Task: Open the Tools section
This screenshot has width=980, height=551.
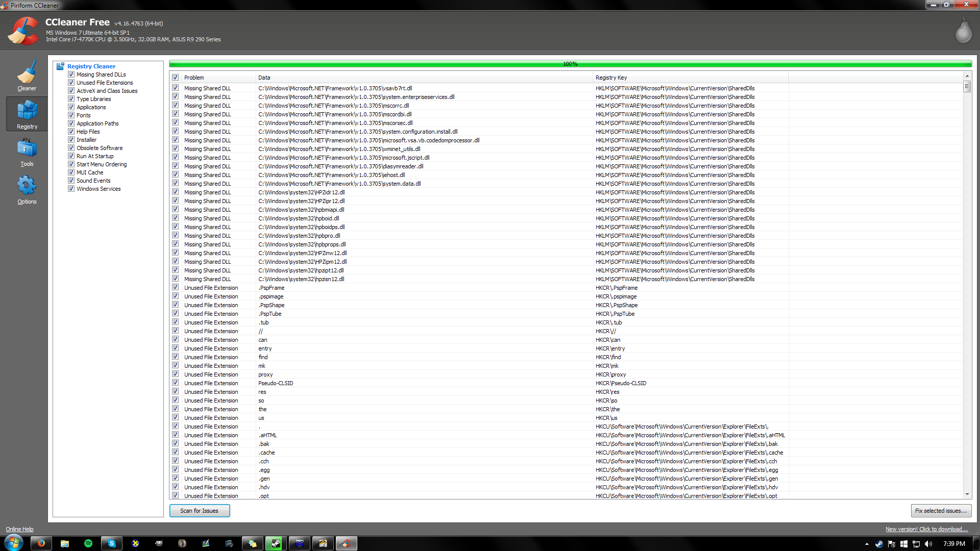Action: click(x=27, y=152)
